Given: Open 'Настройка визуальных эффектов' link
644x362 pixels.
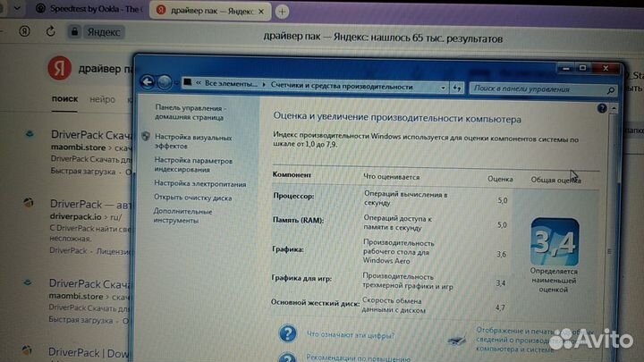Looking at the screenshot, I should click(192, 141).
